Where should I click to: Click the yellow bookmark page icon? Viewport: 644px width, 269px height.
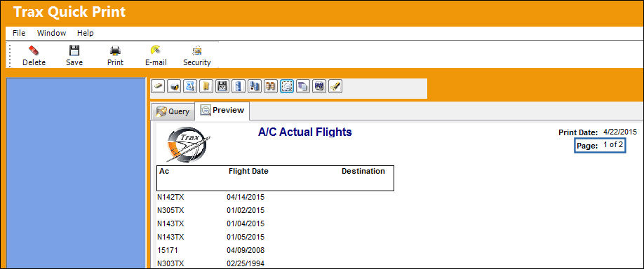(206, 87)
